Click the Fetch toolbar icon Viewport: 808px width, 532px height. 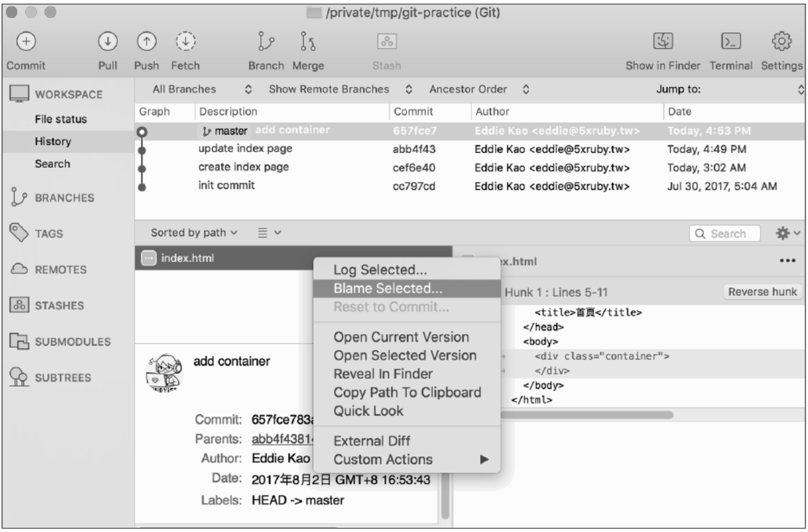coord(185,42)
